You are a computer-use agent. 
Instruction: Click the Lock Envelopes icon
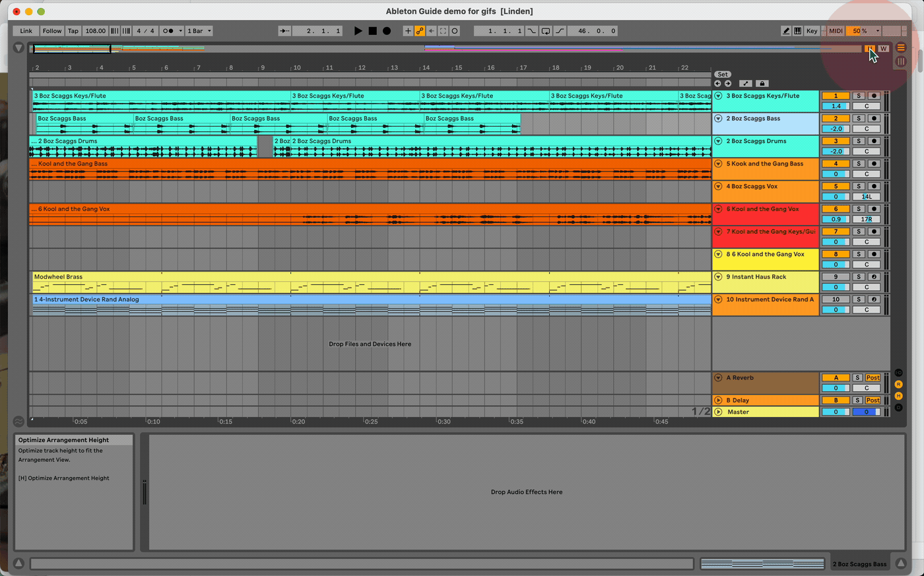pyautogui.click(x=762, y=84)
